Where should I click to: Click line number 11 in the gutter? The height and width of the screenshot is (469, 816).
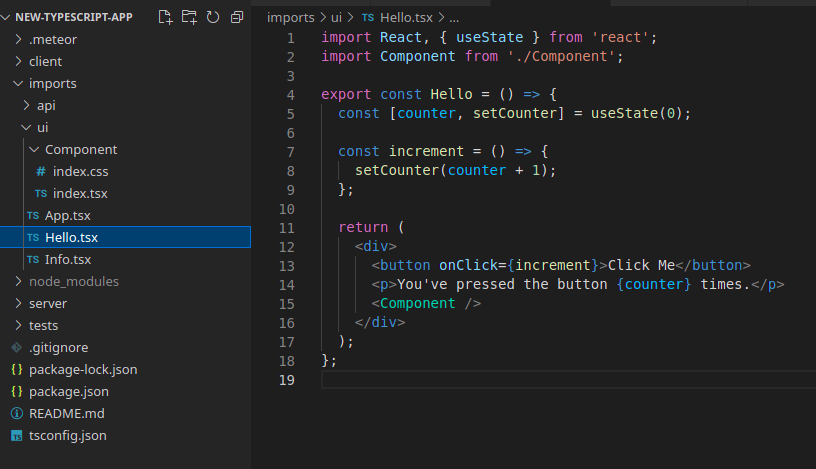[x=287, y=228]
